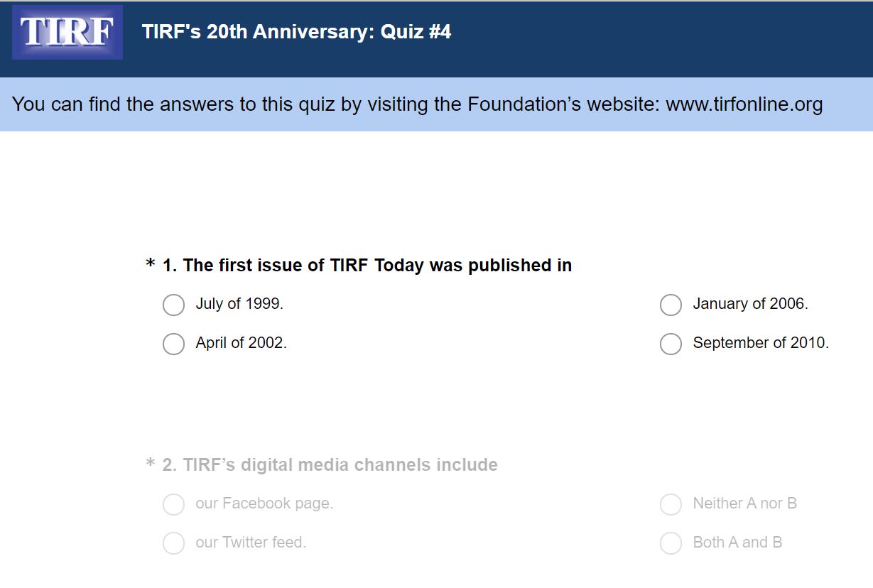This screenshot has width=873, height=588.
Task: Click question 1 heading about TIRF Today
Action: [367, 266]
